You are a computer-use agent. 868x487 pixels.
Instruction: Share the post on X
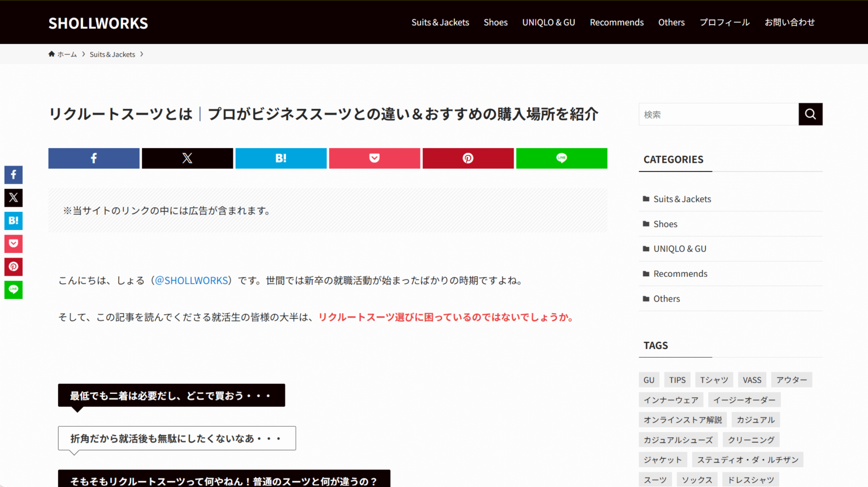187,158
